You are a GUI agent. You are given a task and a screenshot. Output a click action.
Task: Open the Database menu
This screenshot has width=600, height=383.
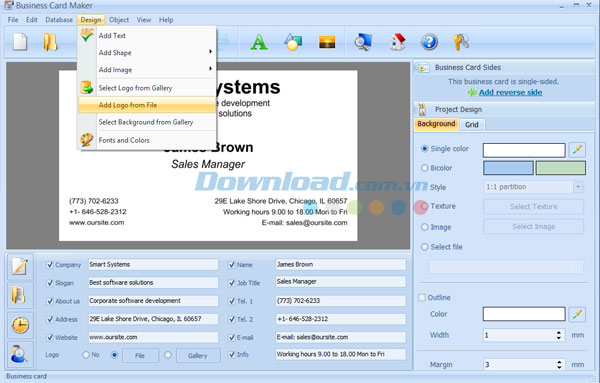point(59,20)
